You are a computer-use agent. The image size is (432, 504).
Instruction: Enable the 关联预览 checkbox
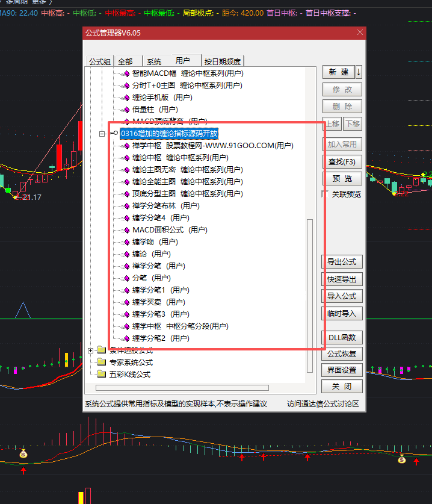pyautogui.click(x=326, y=194)
